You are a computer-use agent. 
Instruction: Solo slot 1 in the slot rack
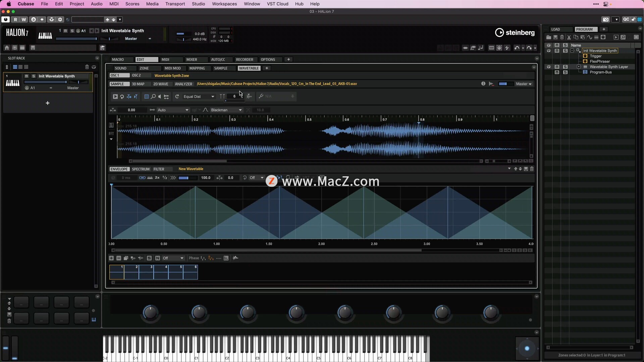click(x=34, y=76)
